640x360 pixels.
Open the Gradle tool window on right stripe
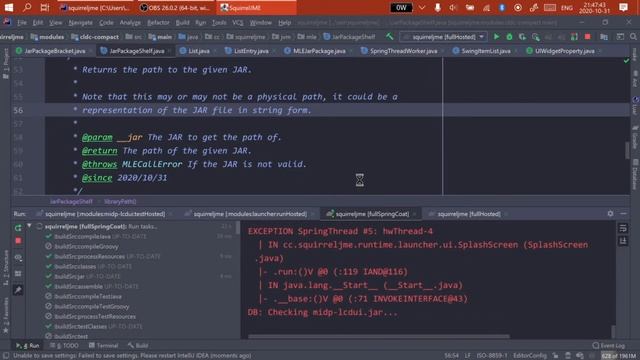coord(635,137)
